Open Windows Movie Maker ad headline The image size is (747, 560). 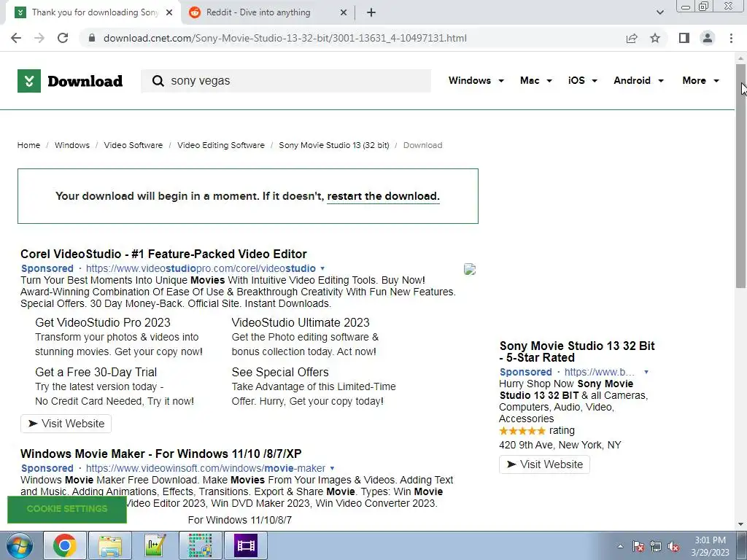[x=161, y=454]
